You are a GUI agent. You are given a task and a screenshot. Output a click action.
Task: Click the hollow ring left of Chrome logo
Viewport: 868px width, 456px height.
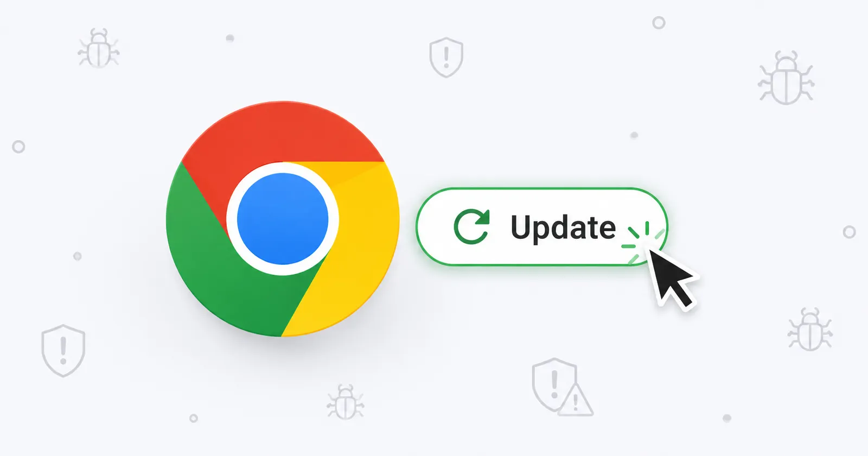[18, 147]
